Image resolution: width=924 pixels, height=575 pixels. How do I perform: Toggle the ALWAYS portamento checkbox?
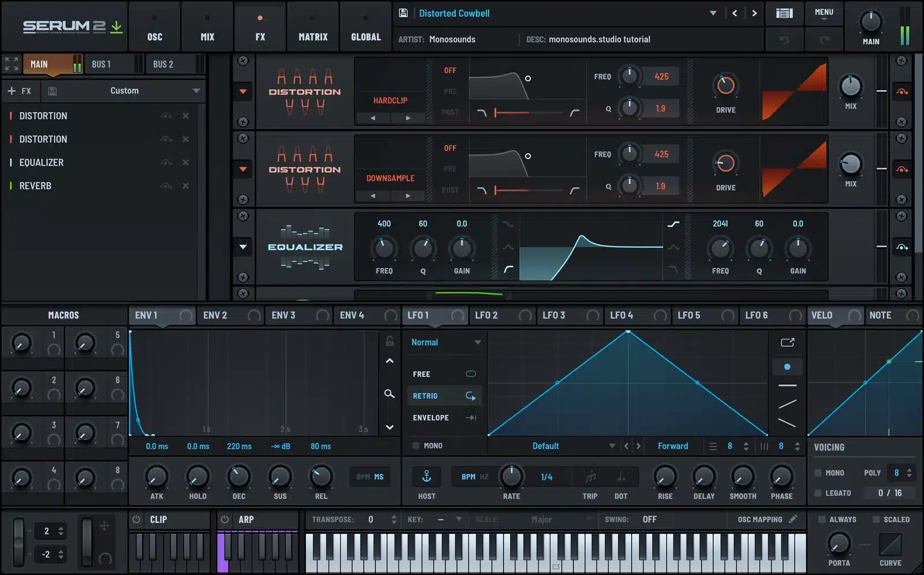(821, 520)
